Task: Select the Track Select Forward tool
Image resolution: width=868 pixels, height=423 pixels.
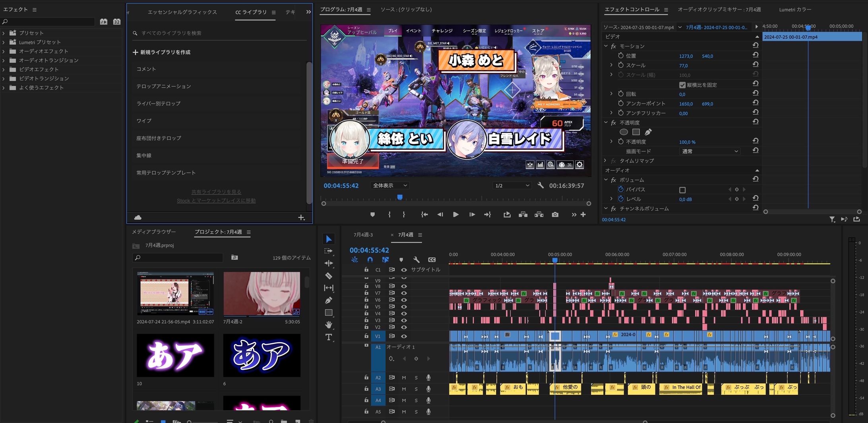Action: pyautogui.click(x=329, y=251)
